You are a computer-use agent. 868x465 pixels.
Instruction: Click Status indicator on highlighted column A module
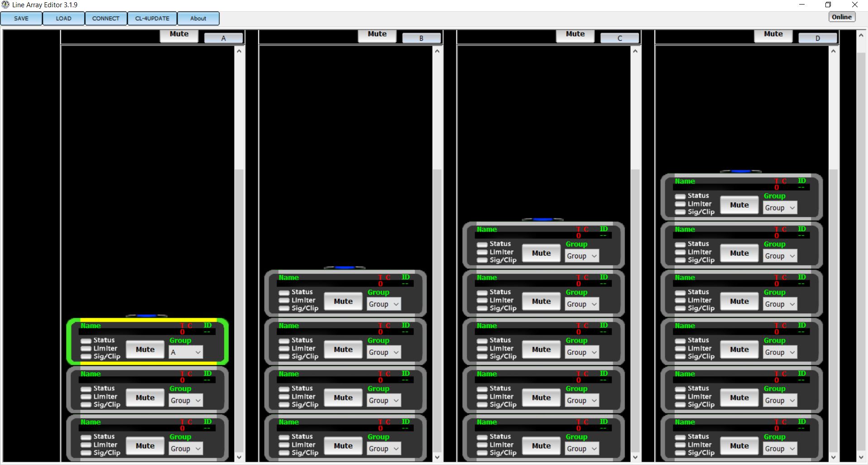click(x=86, y=341)
